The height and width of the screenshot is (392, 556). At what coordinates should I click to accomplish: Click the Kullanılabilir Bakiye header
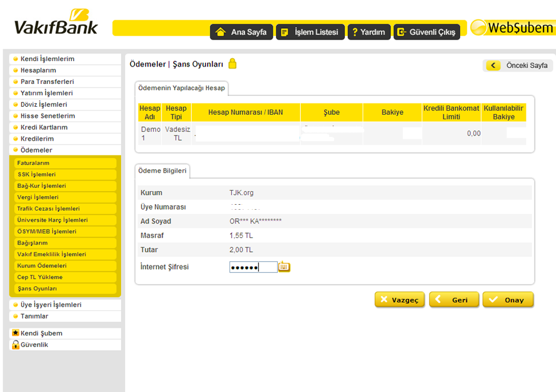click(503, 112)
